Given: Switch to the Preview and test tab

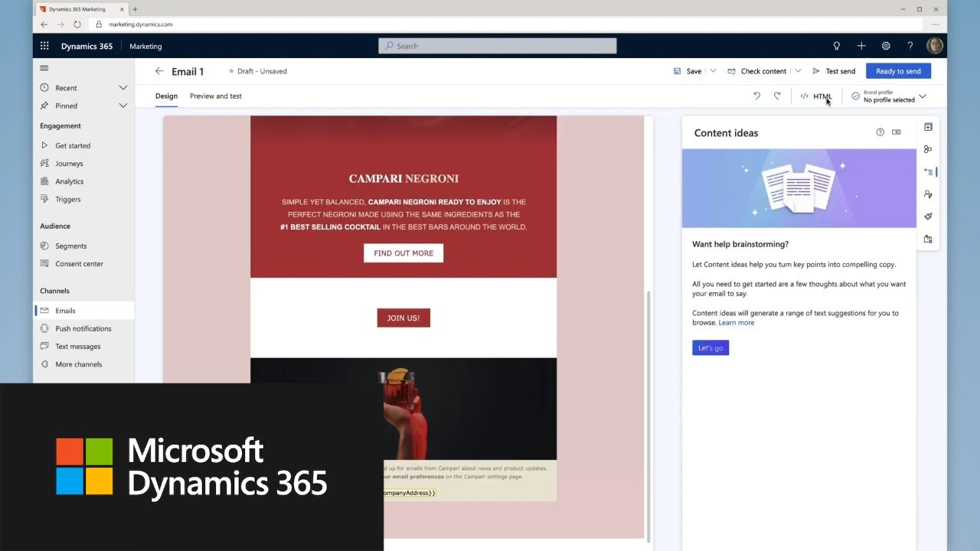Looking at the screenshot, I should (x=215, y=96).
